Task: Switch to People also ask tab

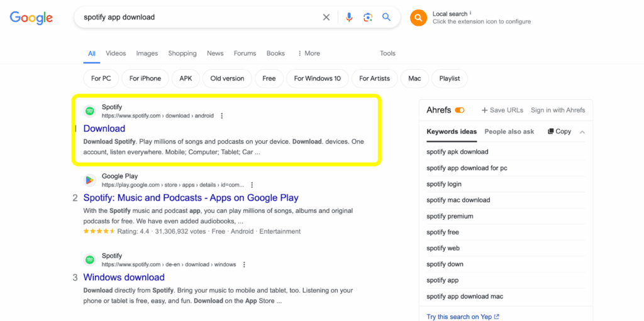Action: coord(509,132)
